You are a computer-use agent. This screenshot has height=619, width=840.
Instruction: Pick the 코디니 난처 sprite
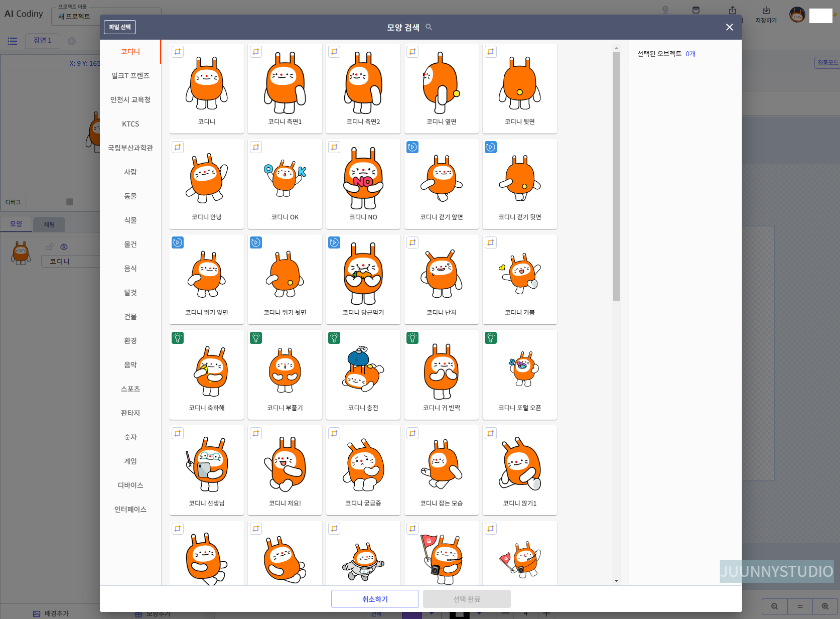point(442,279)
